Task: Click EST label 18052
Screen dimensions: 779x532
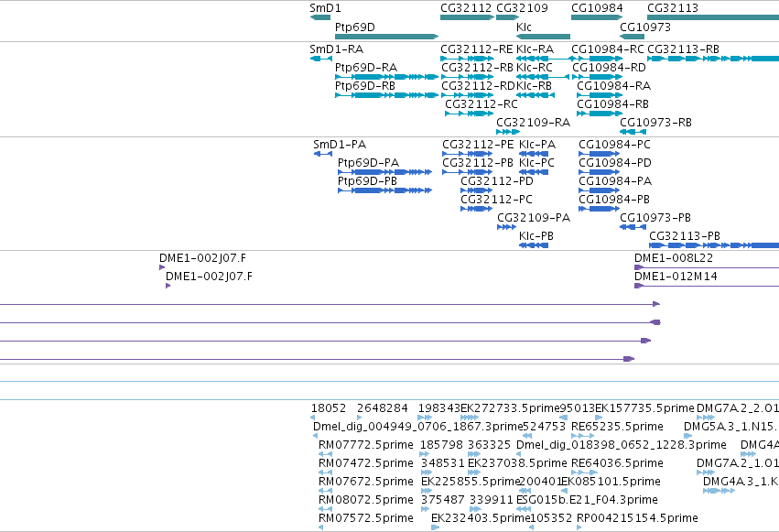Action: click(328, 408)
